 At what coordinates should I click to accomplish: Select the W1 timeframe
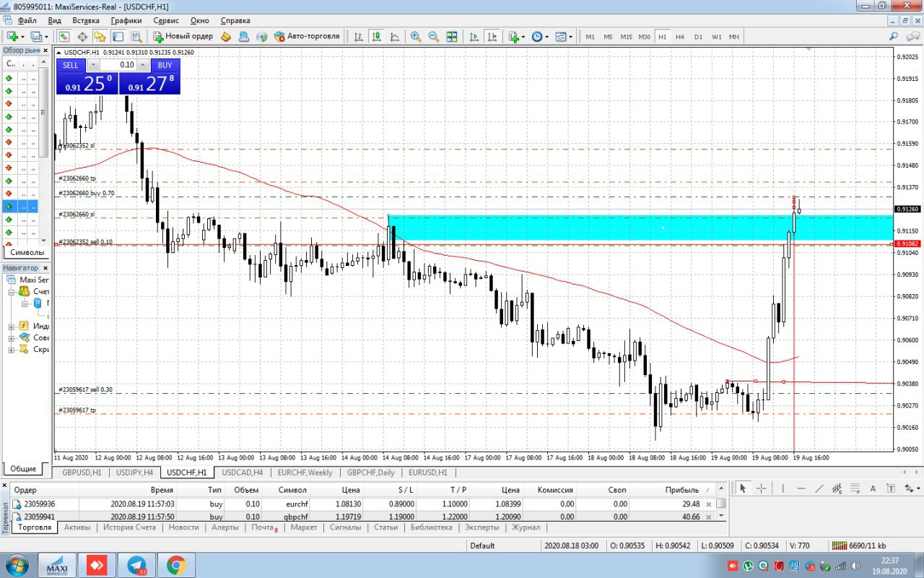716,36
